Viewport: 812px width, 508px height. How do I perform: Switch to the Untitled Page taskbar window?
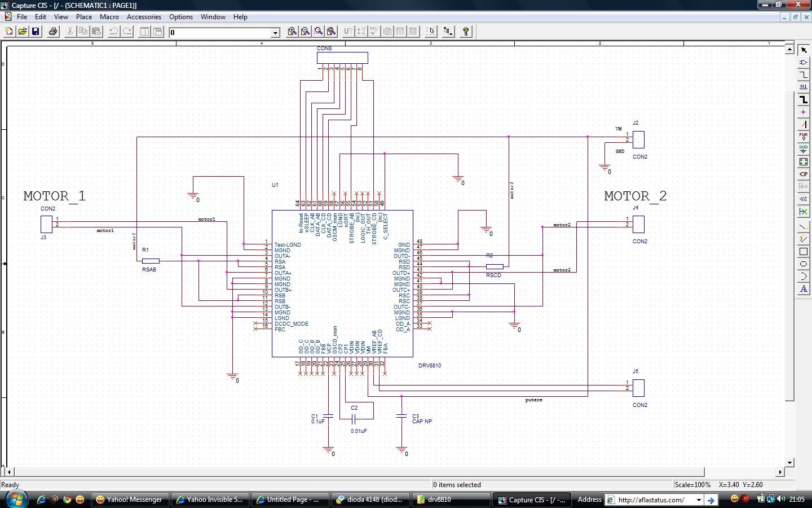pos(290,500)
